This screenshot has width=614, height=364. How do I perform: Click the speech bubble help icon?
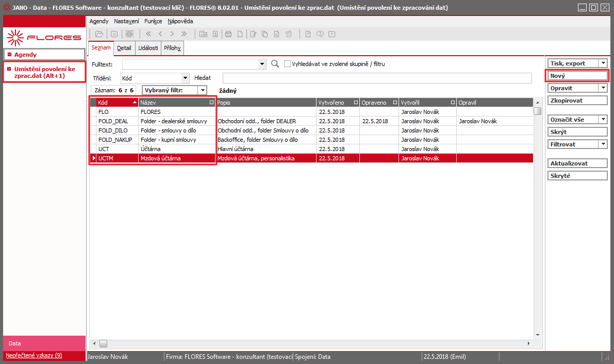point(320,34)
